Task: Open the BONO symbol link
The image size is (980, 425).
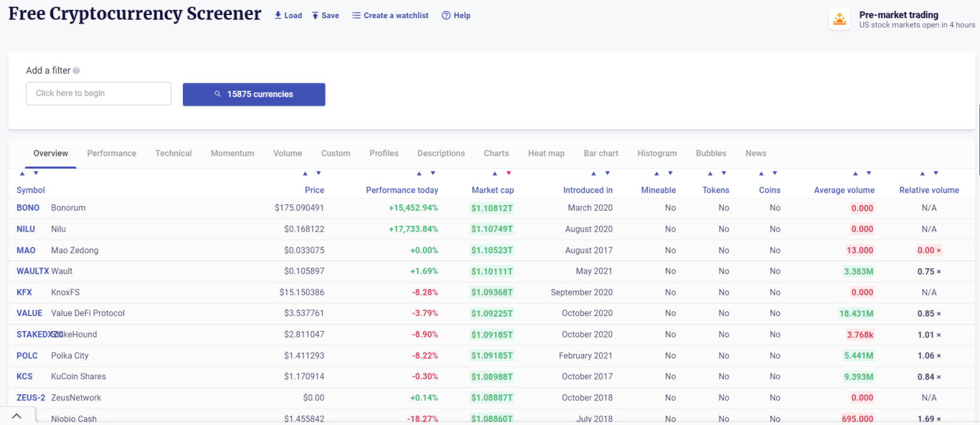Action: 28,208
